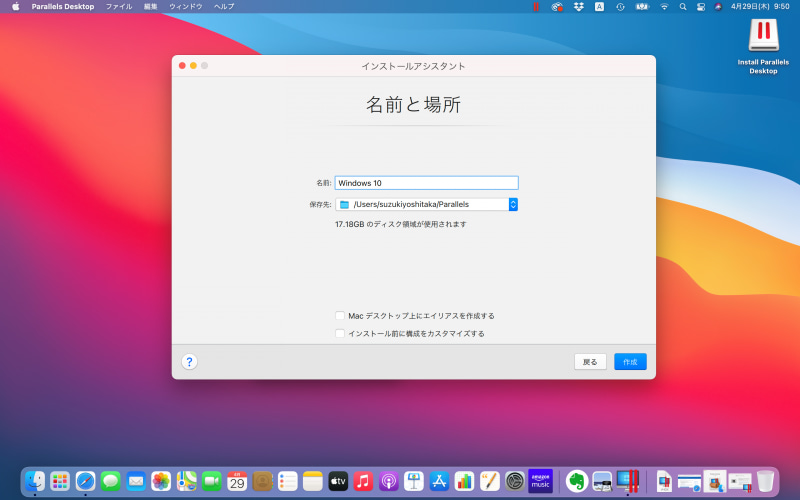Open Numbers from the Dock
Viewport: 800px width, 500px height.
(x=464, y=481)
